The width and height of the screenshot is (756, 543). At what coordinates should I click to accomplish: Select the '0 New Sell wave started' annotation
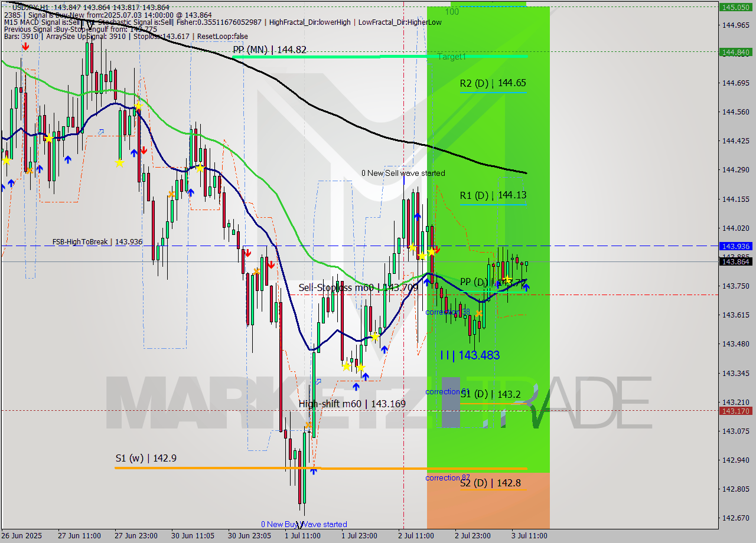pos(404,174)
